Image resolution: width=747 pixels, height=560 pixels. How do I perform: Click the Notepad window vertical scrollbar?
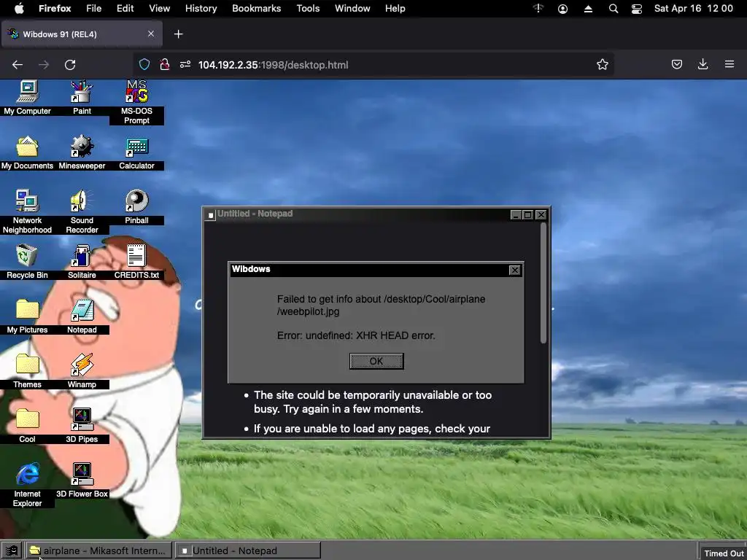543,282
